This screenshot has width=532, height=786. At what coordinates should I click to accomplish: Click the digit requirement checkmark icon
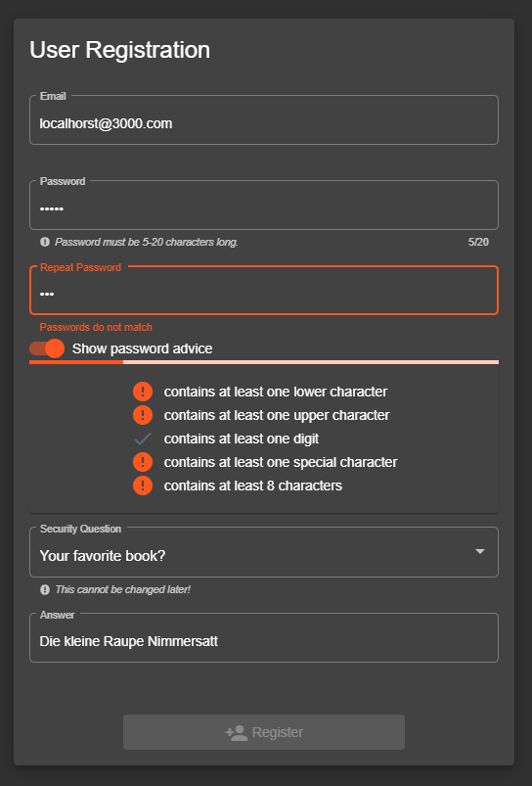(x=143, y=439)
